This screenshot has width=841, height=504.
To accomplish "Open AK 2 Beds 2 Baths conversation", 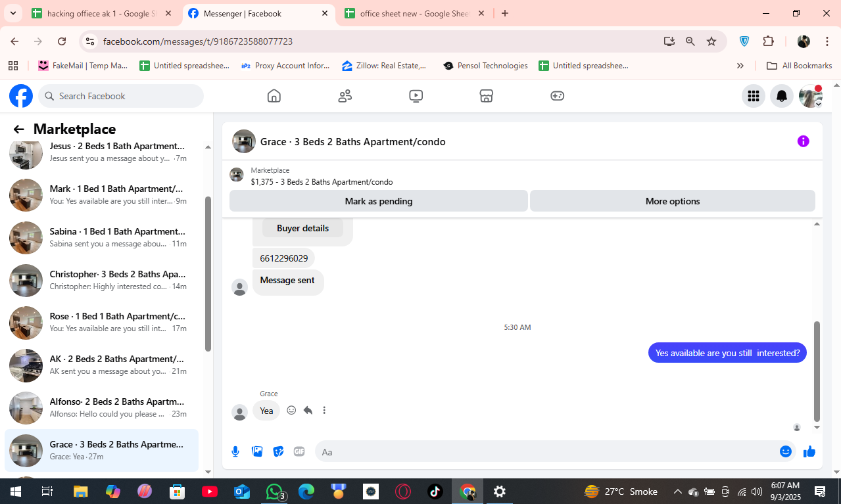I will point(101,365).
